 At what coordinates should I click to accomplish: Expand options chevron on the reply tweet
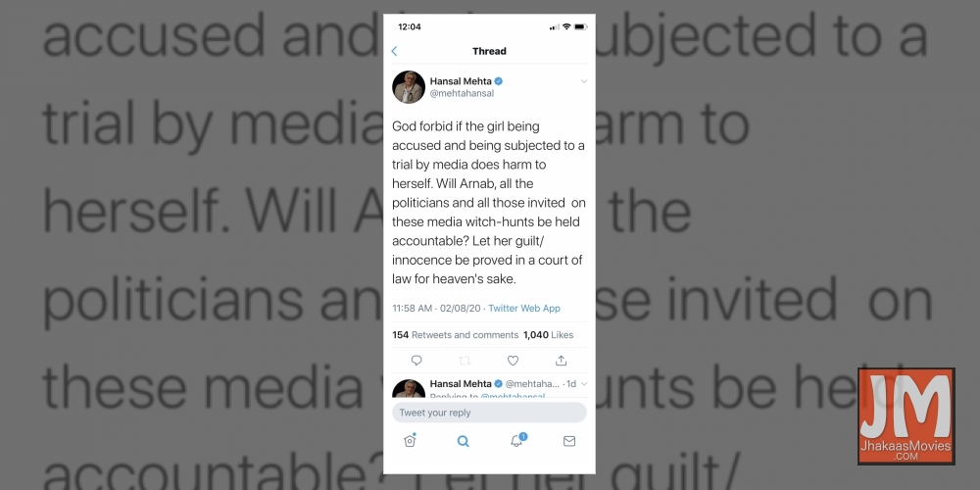pyautogui.click(x=584, y=384)
